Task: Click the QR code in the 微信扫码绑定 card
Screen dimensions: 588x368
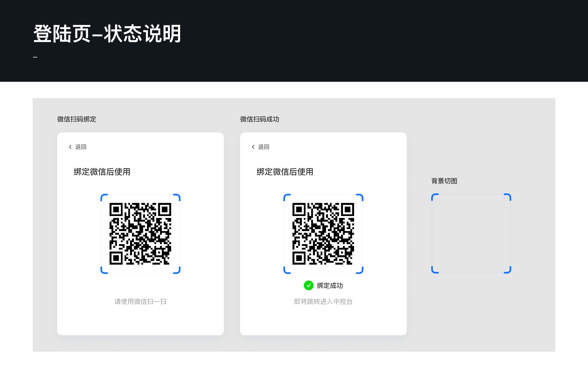Action: (140, 234)
